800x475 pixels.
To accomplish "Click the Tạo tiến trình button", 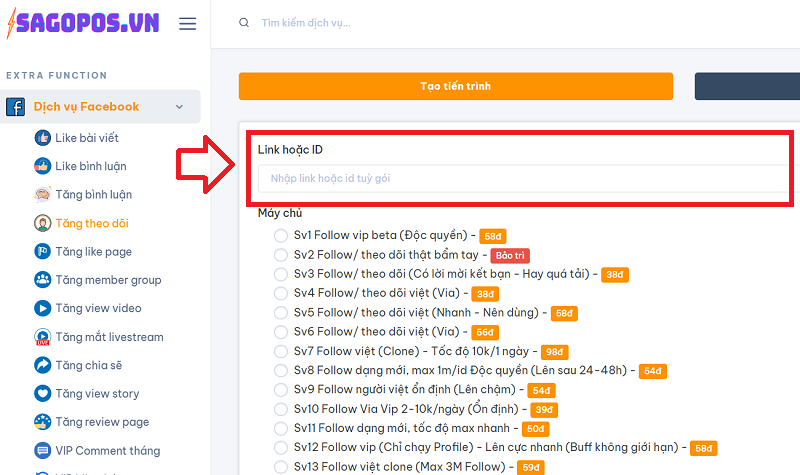I will [455, 86].
